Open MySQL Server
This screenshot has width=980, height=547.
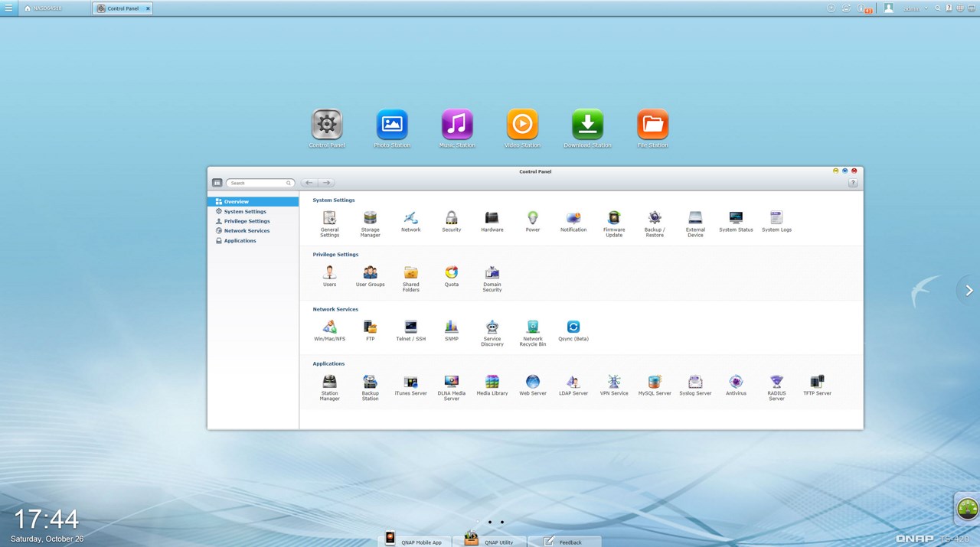655,385
